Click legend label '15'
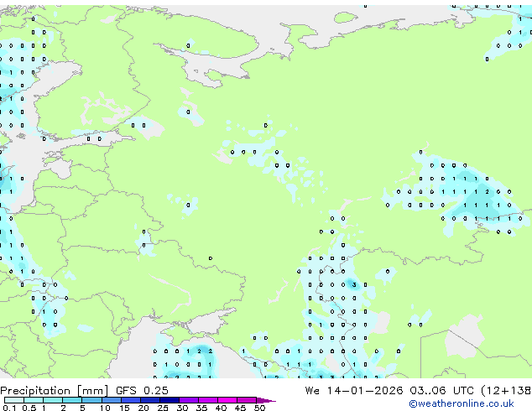Screen dimensions: 532x411 124,408
